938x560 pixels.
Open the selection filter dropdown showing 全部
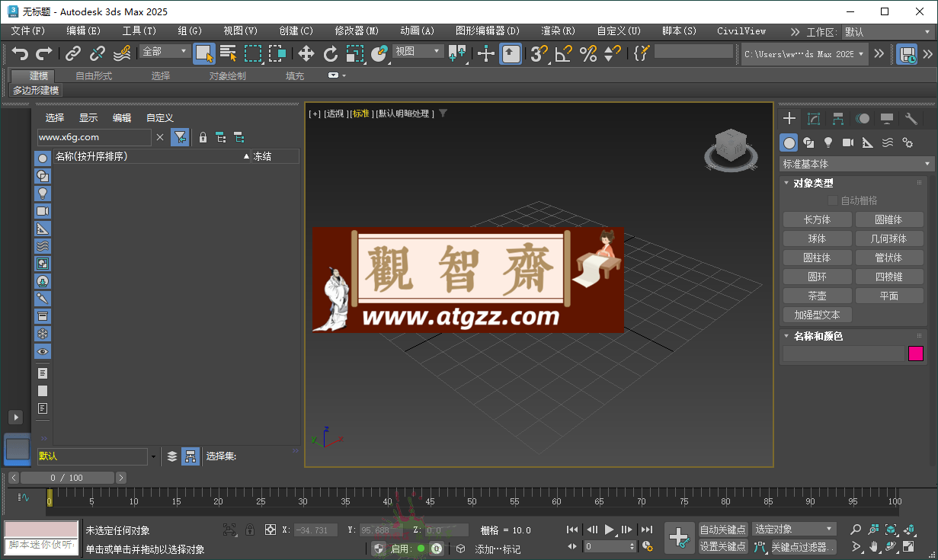tap(165, 52)
